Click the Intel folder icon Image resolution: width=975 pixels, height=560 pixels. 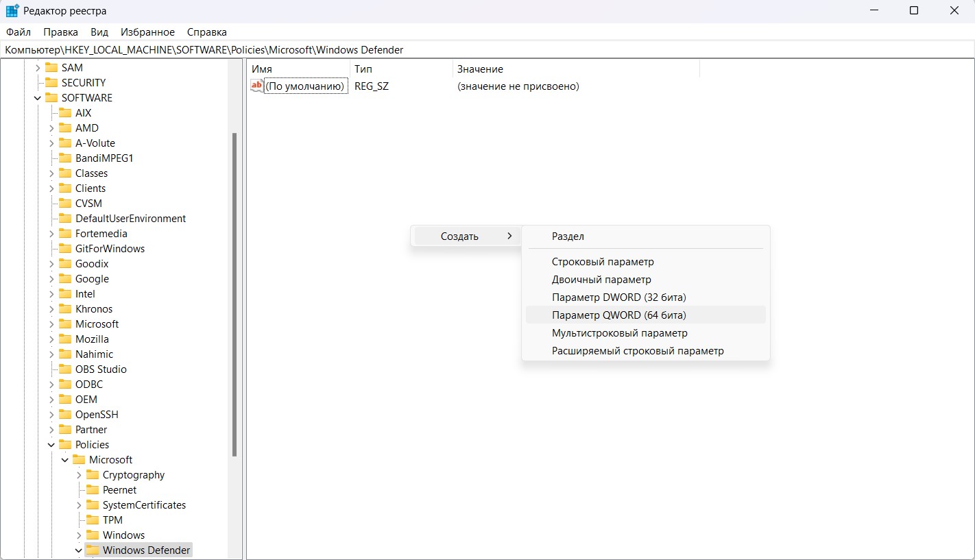pyautogui.click(x=65, y=293)
